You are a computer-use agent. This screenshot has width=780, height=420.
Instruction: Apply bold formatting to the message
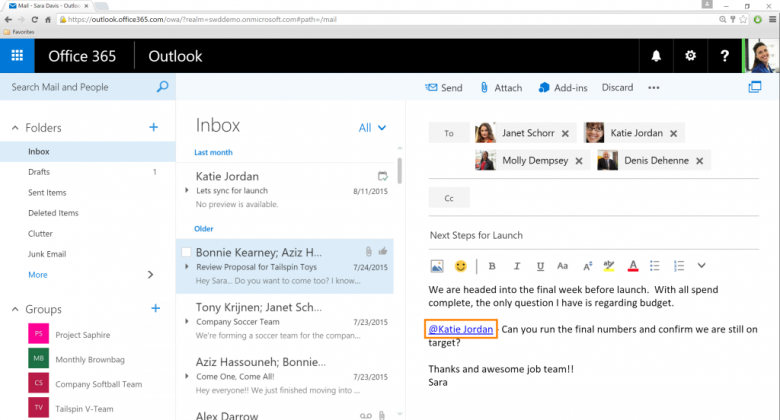pos(491,266)
